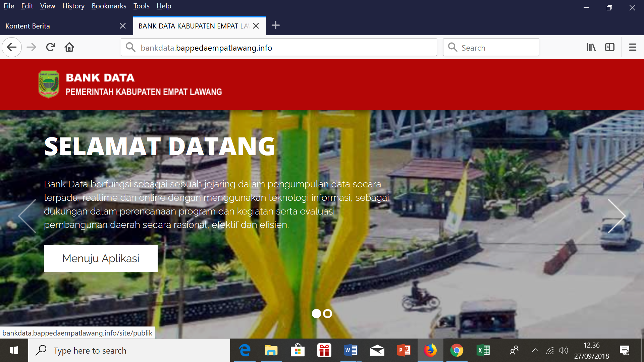Reload the current page

pyautogui.click(x=50, y=47)
